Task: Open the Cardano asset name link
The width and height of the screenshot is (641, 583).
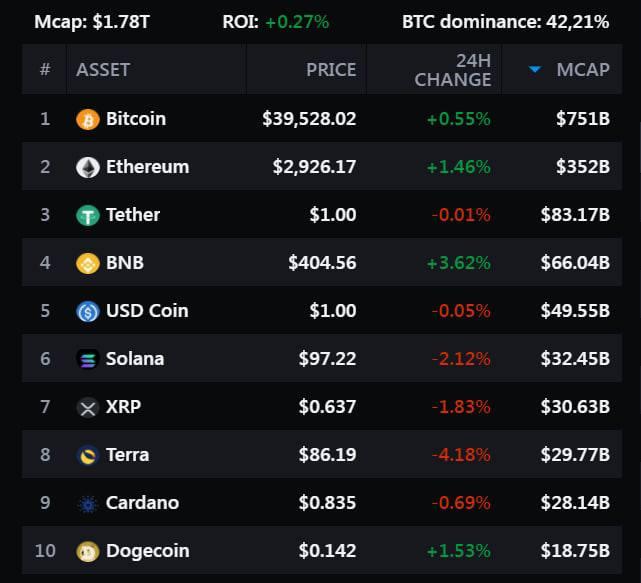Action: [142, 503]
